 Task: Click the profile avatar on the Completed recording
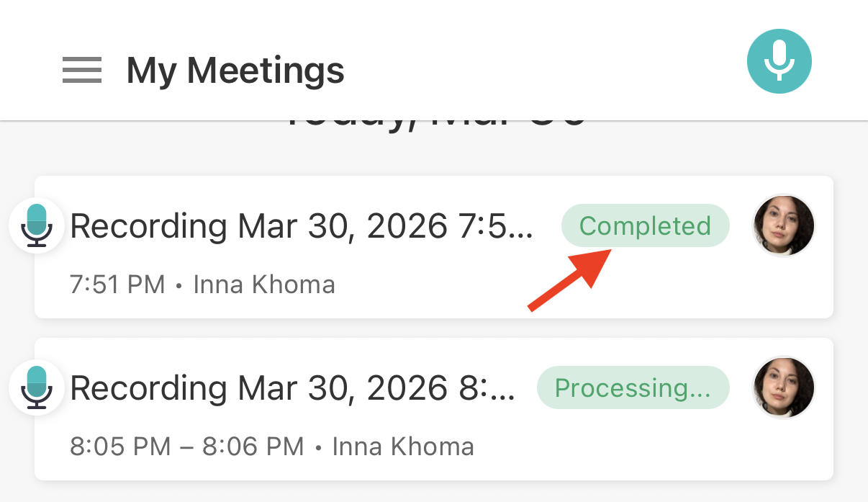(x=783, y=225)
